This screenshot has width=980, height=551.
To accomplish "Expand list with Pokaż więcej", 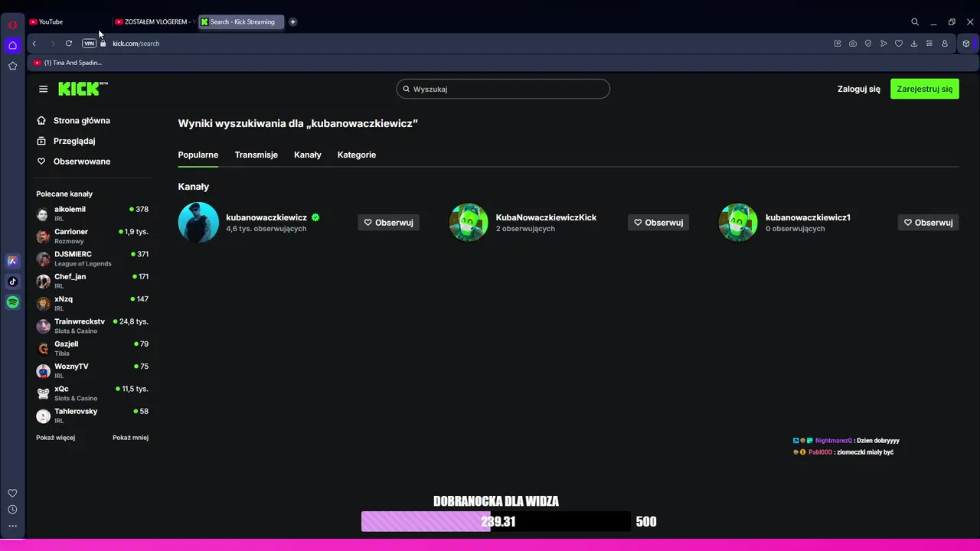I will [56, 438].
